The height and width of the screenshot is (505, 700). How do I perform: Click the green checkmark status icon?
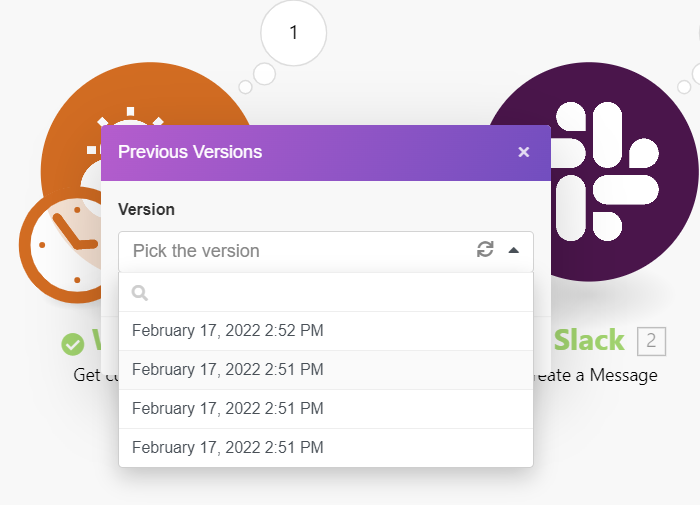pyautogui.click(x=73, y=344)
